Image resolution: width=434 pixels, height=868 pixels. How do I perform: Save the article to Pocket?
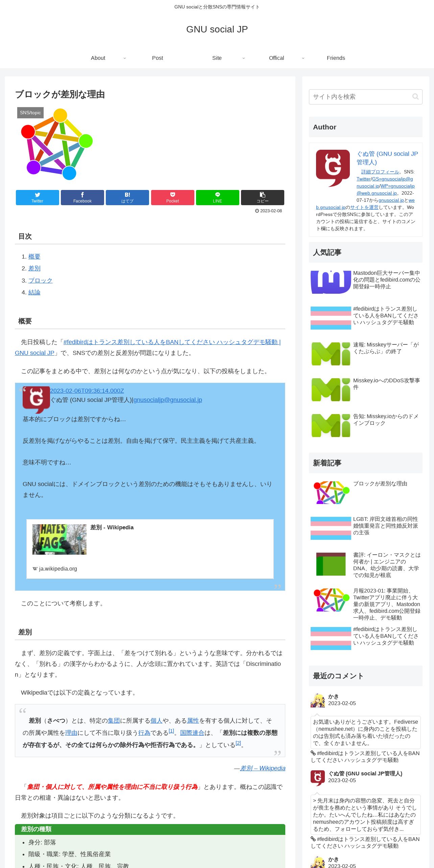[173, 197]
